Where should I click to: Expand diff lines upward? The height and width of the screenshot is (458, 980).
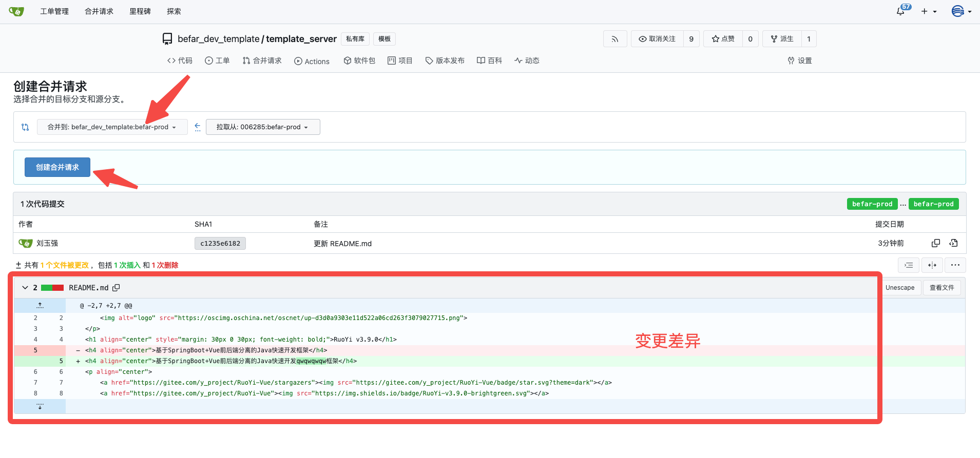click(x=40, y=305)
